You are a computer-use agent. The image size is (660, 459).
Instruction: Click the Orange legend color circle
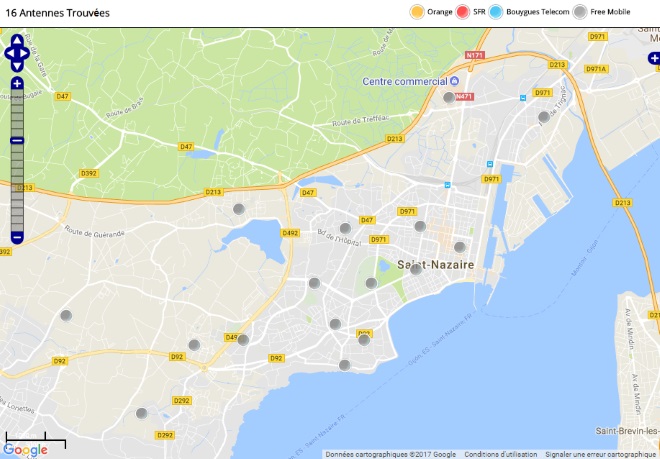417,12
